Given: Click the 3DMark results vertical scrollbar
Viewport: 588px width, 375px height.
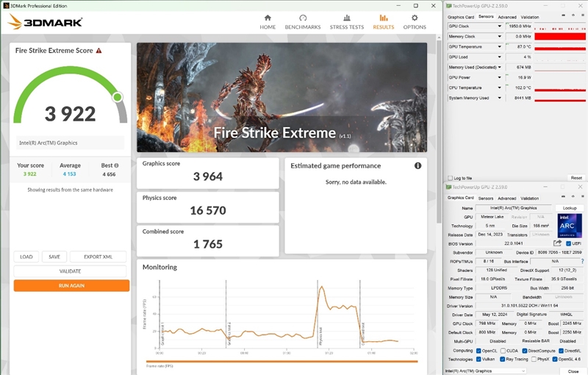Looking at the screenshot, I should (x=439, y=131).
